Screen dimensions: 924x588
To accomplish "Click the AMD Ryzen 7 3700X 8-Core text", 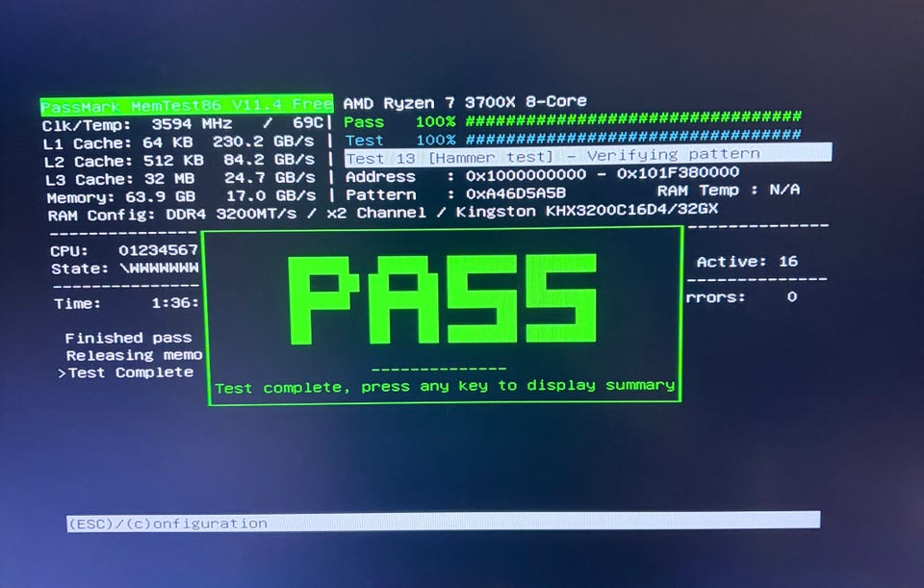I will click(x=464, y=103).
